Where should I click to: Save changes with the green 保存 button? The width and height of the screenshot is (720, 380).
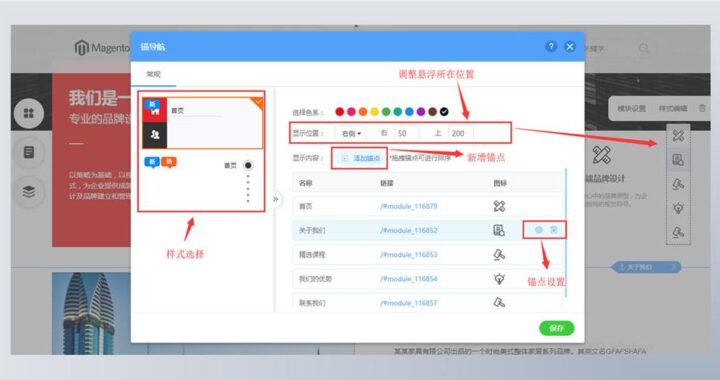557,328
